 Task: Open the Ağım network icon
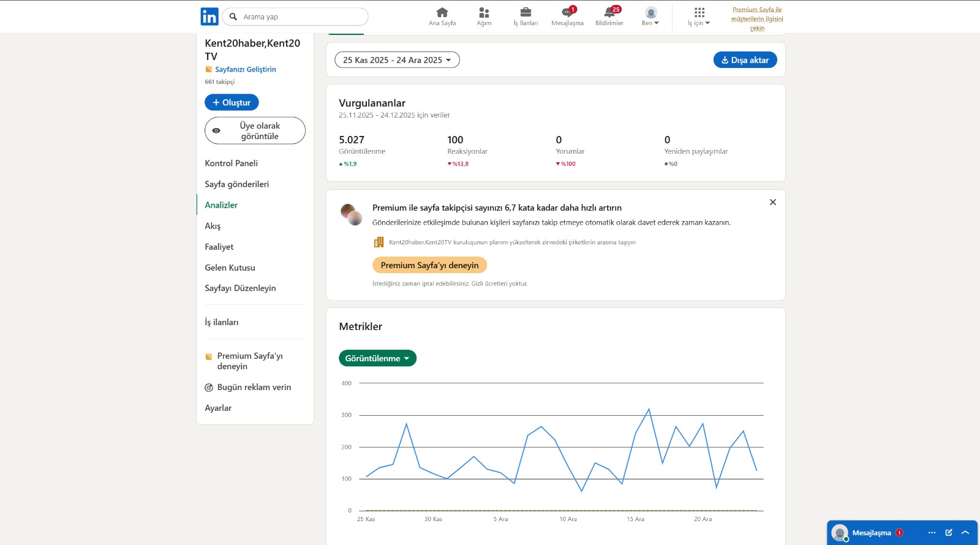[x=484, y=12]
